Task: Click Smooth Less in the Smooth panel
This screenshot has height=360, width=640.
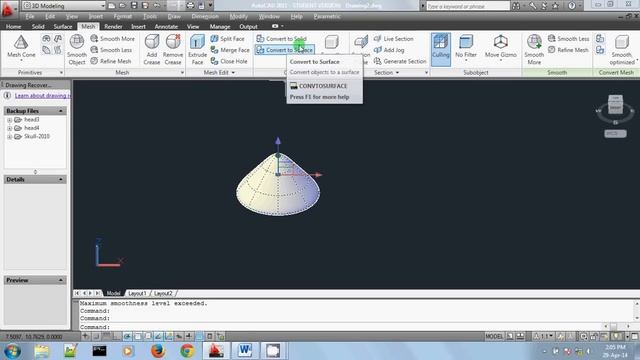Action: click(568, 39)
